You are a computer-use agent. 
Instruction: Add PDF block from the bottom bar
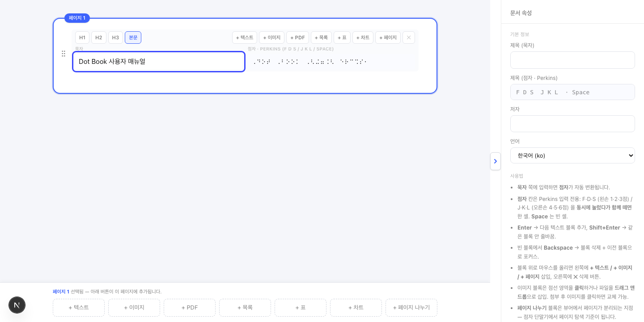coord(190,308)
